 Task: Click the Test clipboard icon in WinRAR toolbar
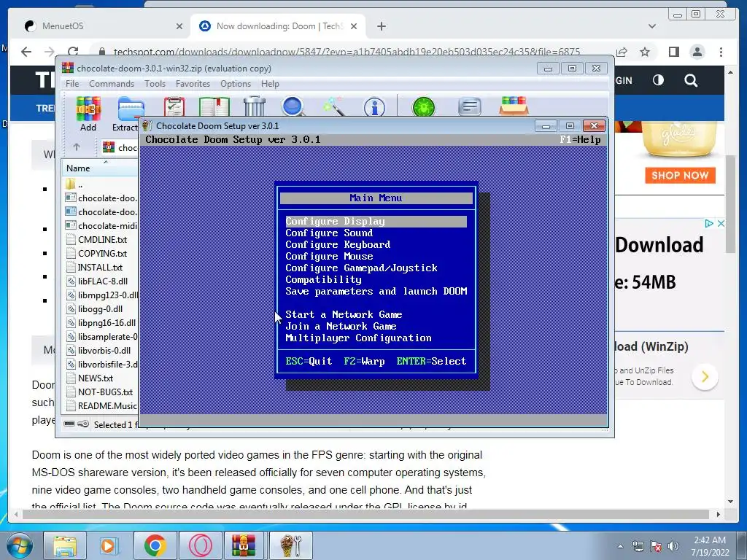pos(174,106)
